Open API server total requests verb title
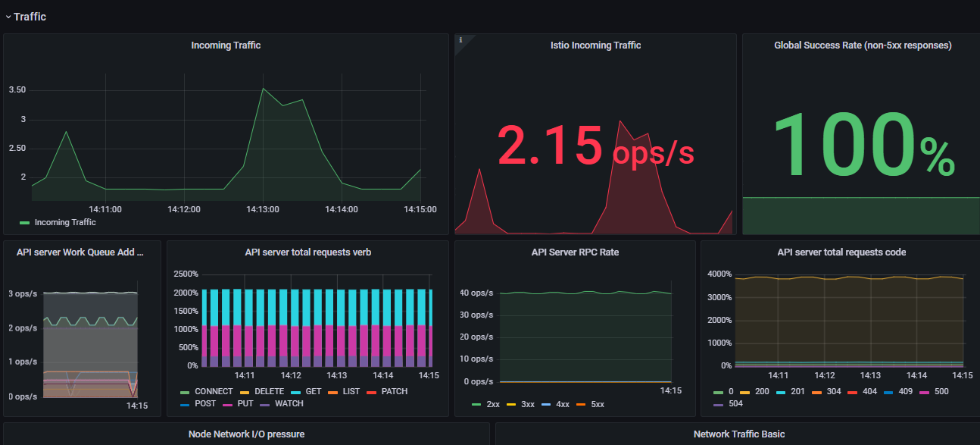Screen dimensions: 980x445 click(308, 252)
